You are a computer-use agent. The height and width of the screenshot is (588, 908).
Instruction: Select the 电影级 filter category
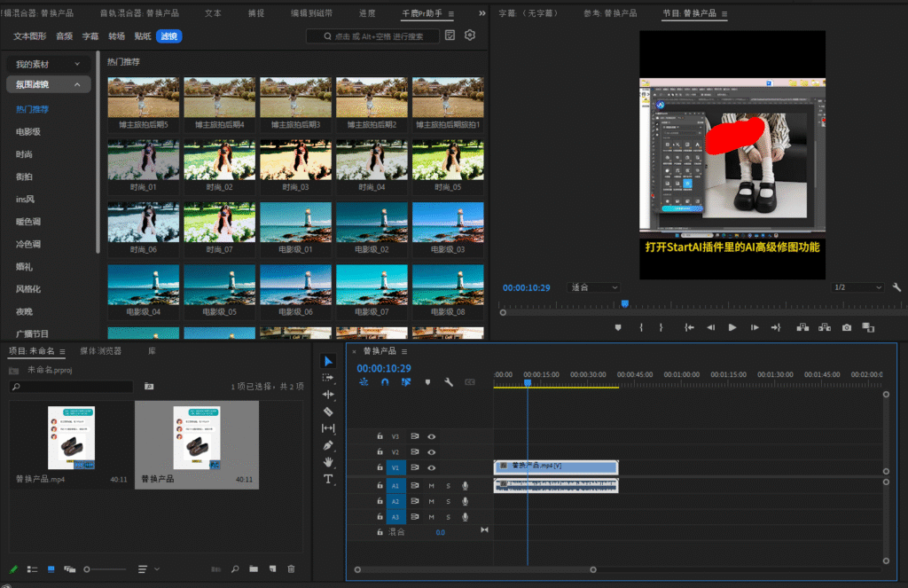pyautogui.click(x=28, y=132)
